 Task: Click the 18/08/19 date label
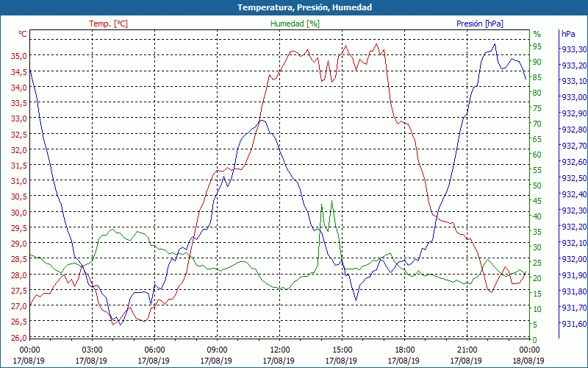click(528, 361)
